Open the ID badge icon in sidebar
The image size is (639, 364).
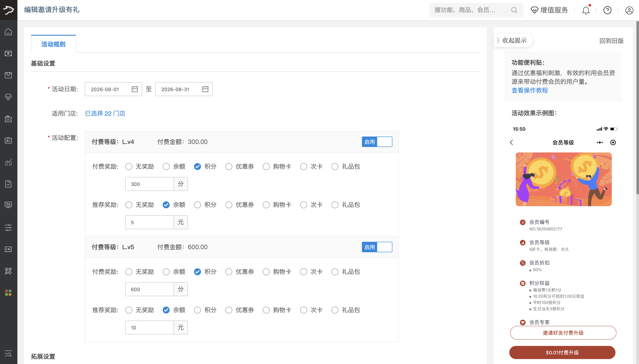point(8,140)
